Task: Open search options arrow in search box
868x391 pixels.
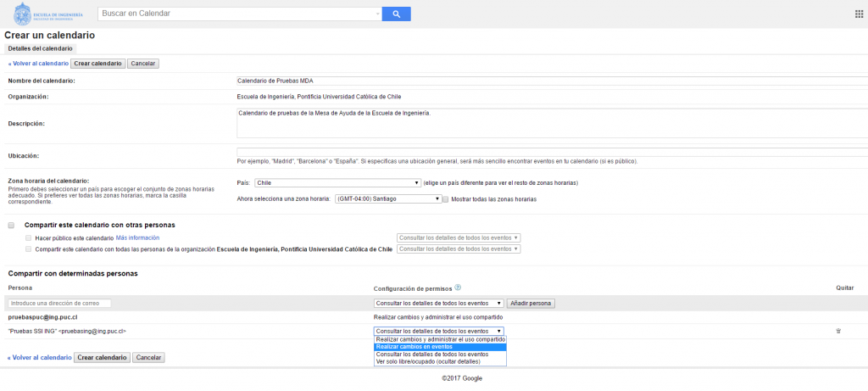Action: (377, 14)
